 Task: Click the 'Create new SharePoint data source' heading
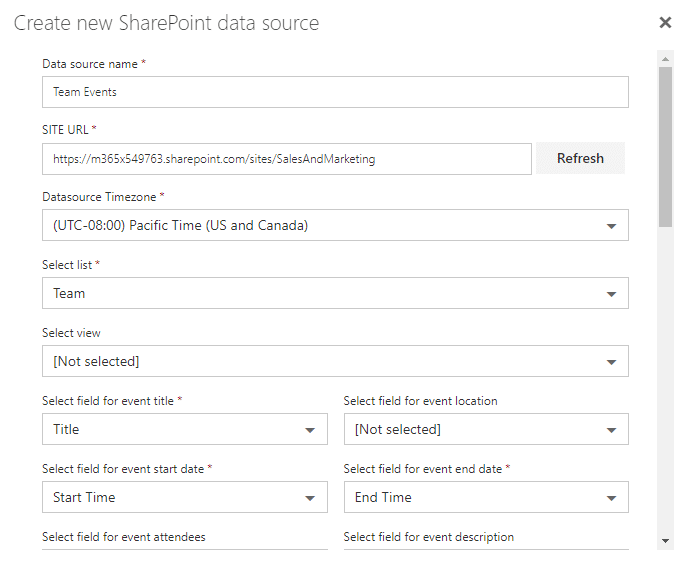tap(166, 23)
